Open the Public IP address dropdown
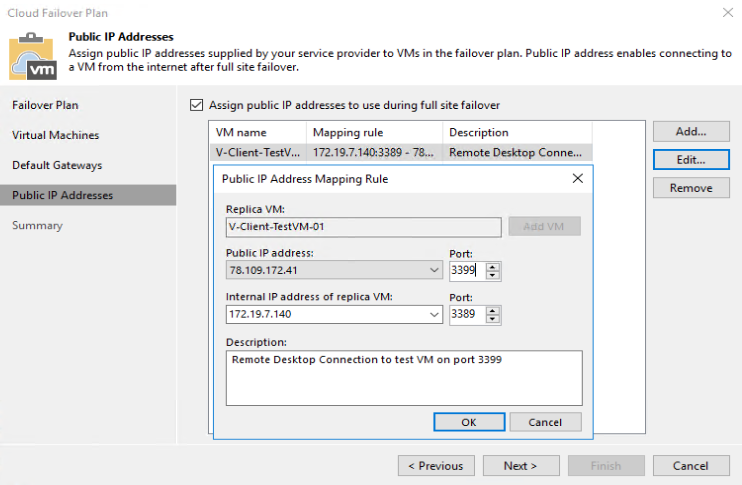 pyautogui.click(x=434, y=270)
